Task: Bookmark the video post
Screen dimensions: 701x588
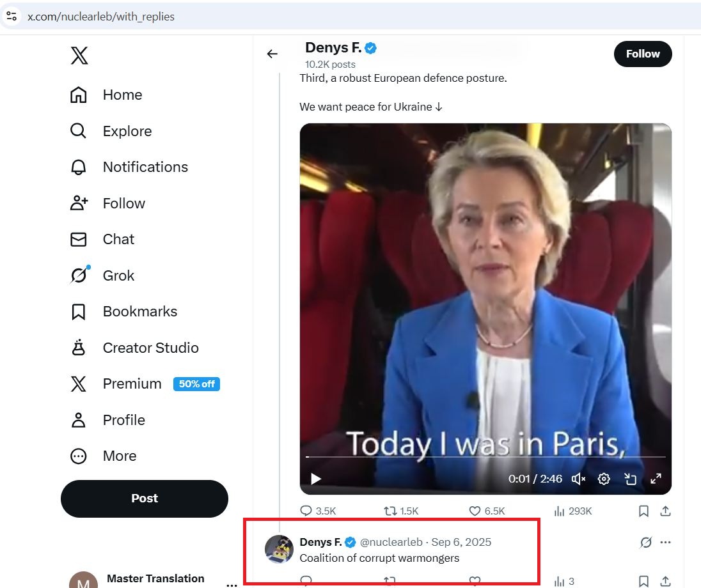Action: pyautogui.click(x=643, y=511)
